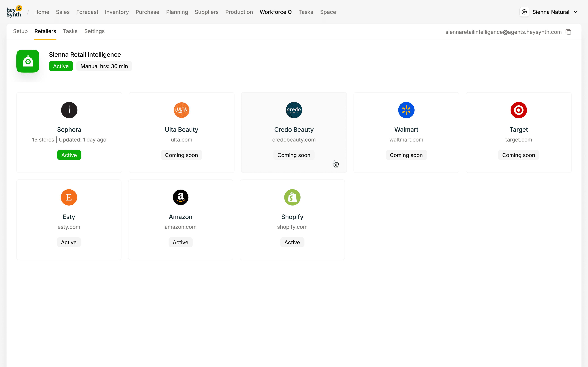This screenshot has height=367, width=588.
Task: Click the heySynth logo
Action: point(14,12)
